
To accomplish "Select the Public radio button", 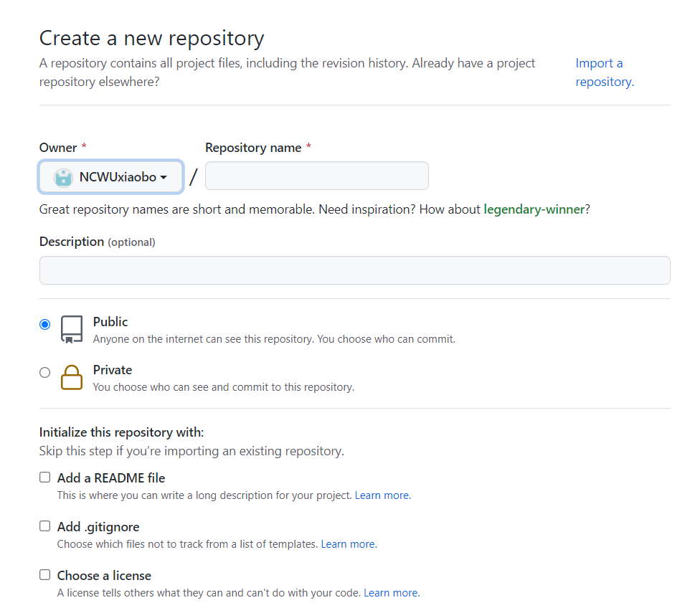I will [44, 324].
